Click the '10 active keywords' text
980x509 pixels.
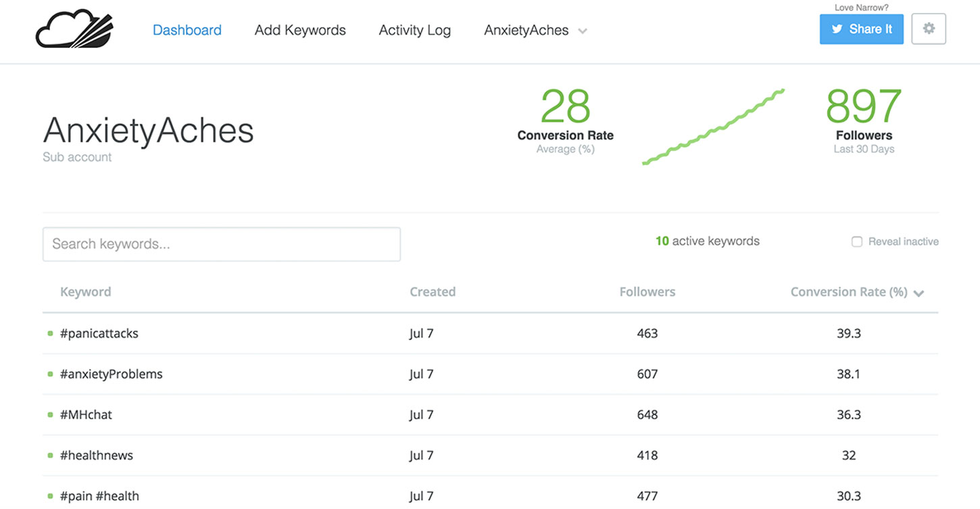pyautogui.click(x=708, y=241)
